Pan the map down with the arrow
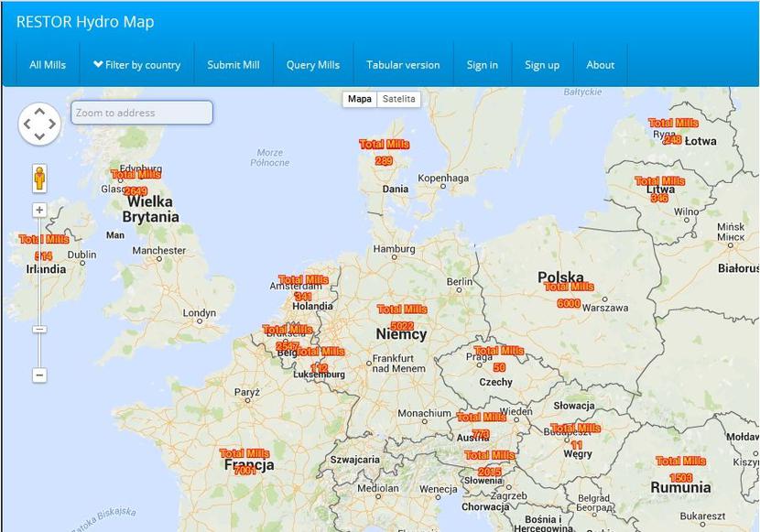 pyautogui.click(x=39, y=136)
